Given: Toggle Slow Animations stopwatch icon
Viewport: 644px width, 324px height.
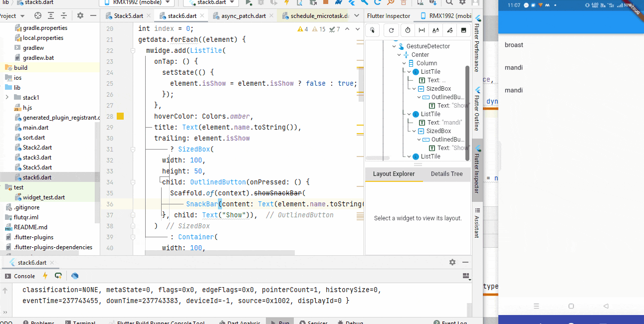Looking at the screenshot, I should 408,30.
